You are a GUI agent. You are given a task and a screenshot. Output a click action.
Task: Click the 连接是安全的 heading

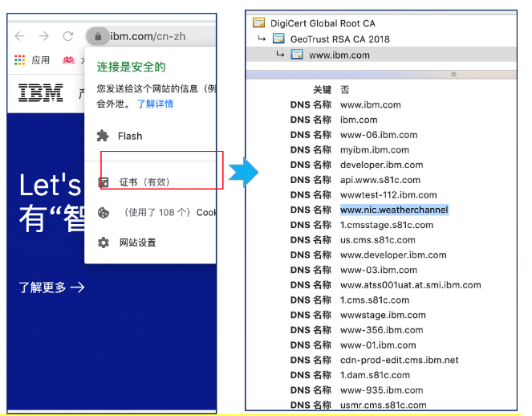(x=132, y=67)
